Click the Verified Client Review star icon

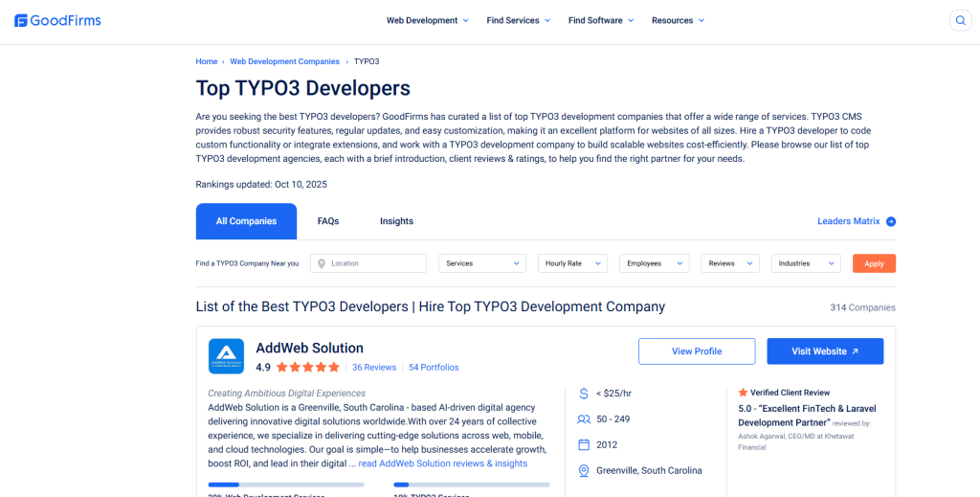tap(743, 393)
